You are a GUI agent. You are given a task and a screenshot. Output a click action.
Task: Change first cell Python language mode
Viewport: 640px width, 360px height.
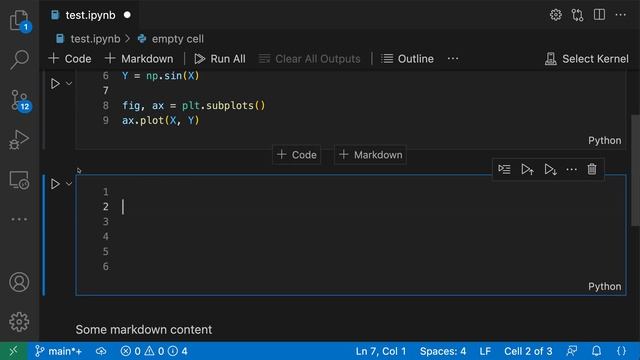604,140
